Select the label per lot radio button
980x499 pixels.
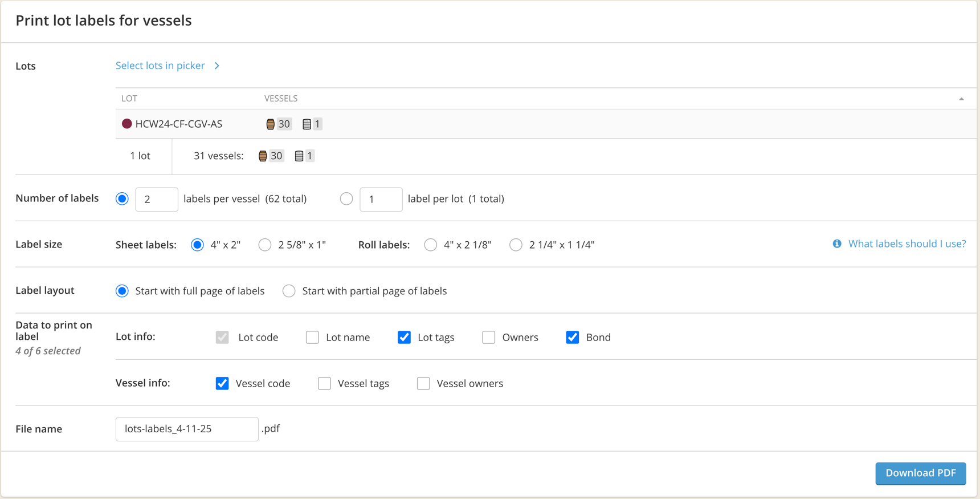[x=346, y=199]
